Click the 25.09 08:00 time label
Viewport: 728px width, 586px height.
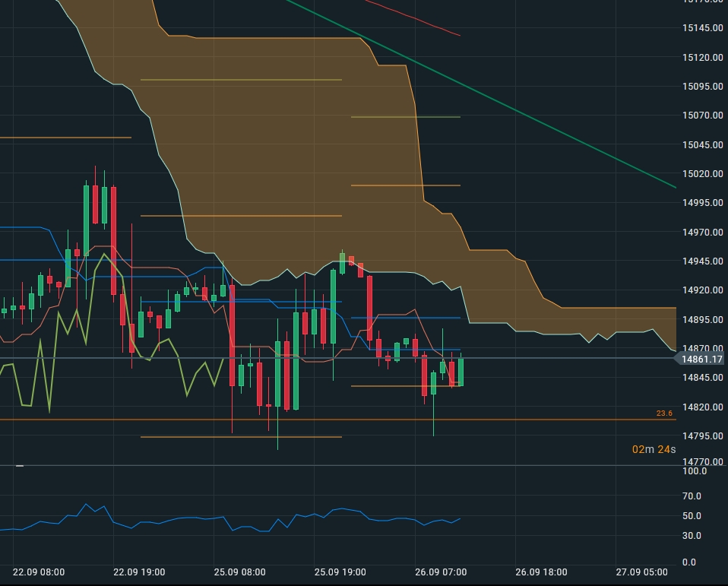239,572
